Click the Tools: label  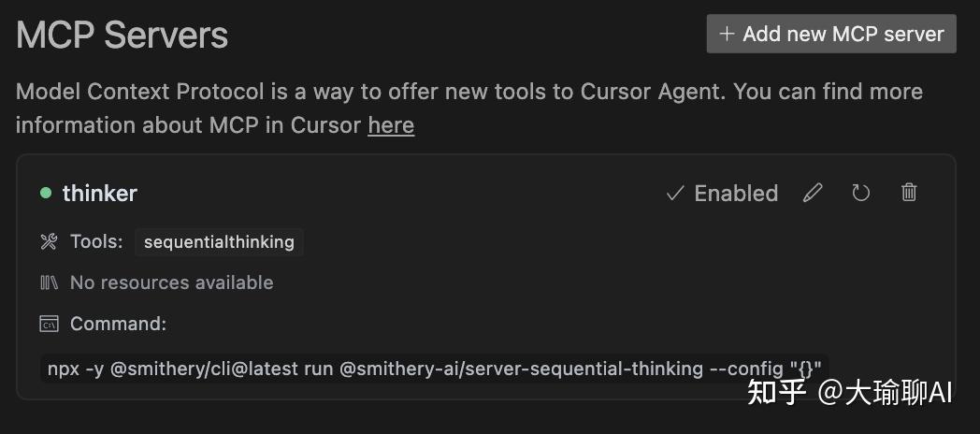(96, 242)
